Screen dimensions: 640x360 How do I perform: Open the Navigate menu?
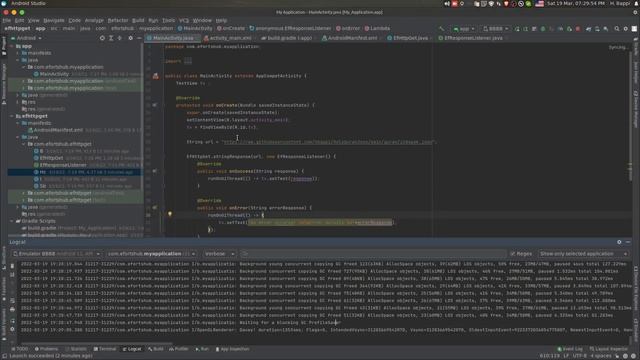click(54, 20)
